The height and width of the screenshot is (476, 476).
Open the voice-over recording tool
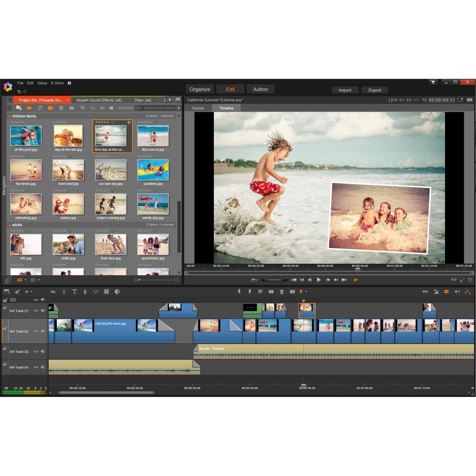[85, 291]
